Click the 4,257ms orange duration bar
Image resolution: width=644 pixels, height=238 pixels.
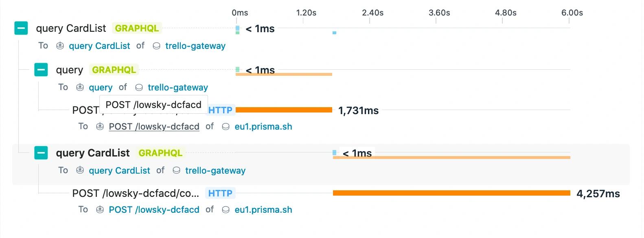tap(451, 193)
